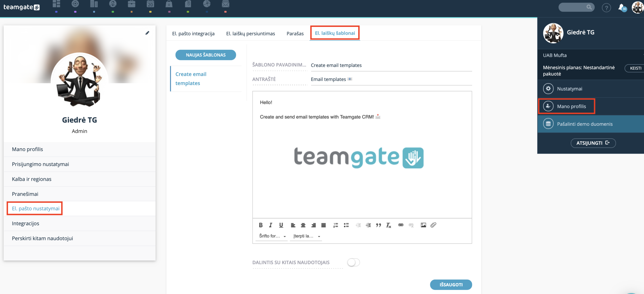Open notifications bell with badge 30
The image size is (644, 294).
[622, 8]
